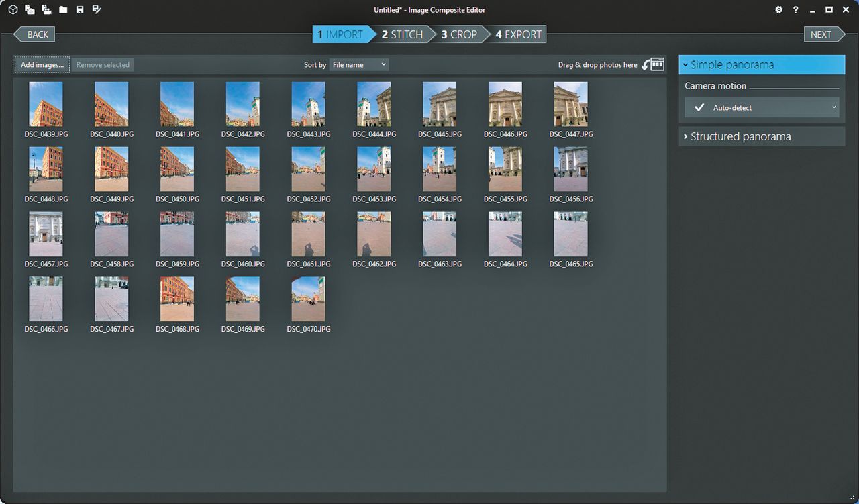859x504 pixels.
Task: Click the BACK navigation button
Action: tap(34, 34)
